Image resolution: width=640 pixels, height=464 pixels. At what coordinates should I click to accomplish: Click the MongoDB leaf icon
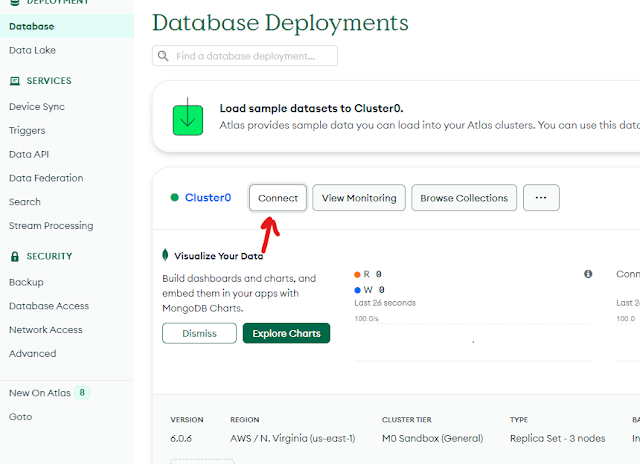165,255
